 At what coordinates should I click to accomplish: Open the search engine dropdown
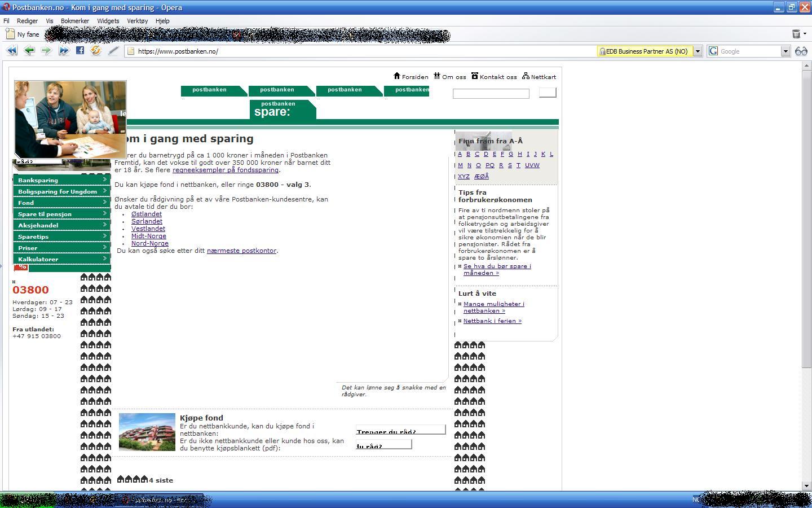pyautogui.click(x=785, y=51)
